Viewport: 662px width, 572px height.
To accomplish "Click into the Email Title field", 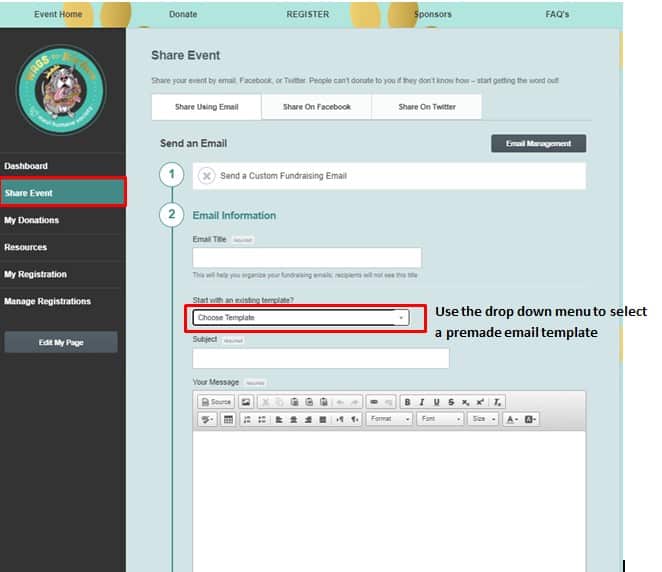I will (307, 258).
